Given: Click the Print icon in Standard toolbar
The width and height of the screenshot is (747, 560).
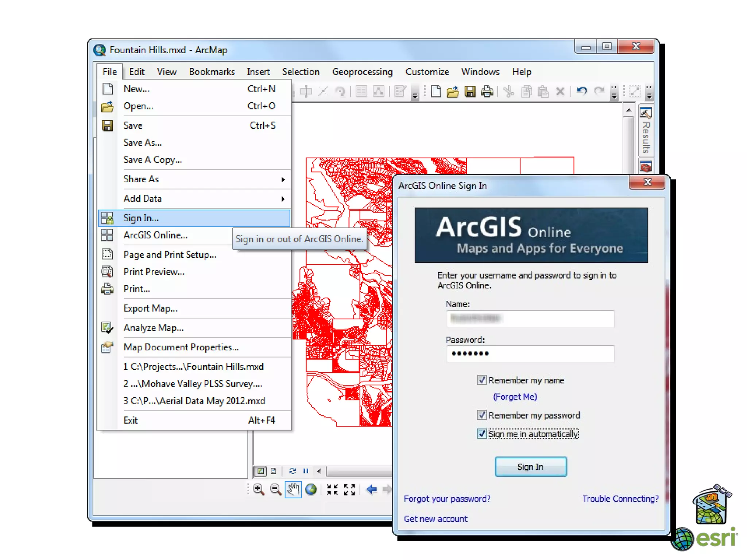Looking at the screenshot, I should (x=487, y=91).
